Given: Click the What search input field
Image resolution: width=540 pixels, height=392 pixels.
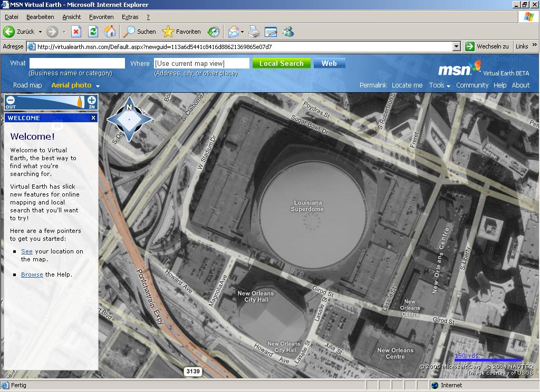Looking at the screenshot, I should pyautogui.click(x=77, y=63).
